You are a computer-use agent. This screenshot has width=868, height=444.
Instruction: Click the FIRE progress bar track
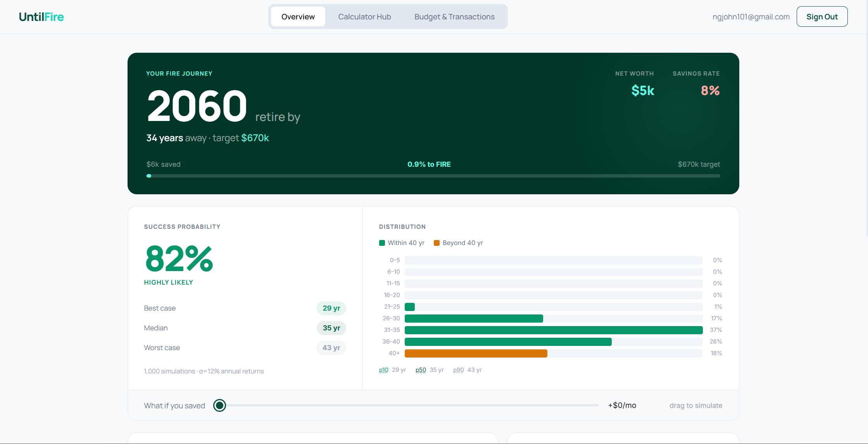pyautogui.click(x=433, y=176)
